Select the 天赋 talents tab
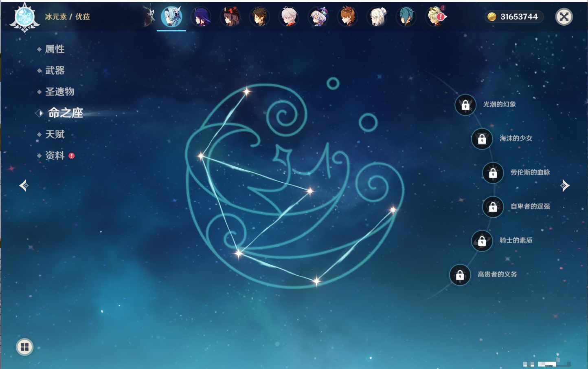The image size is (588, 369). (55, 134)
